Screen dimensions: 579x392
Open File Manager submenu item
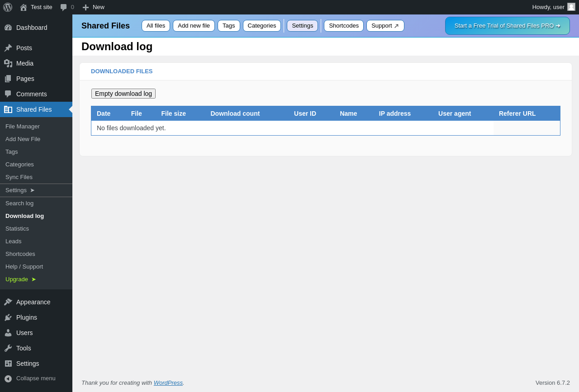[x=23, y=127]
